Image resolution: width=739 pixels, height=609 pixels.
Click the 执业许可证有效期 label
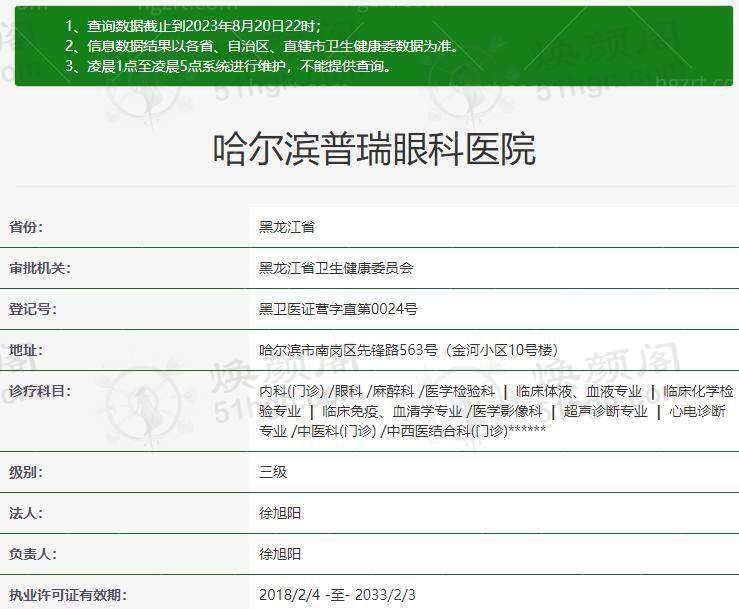68,595
